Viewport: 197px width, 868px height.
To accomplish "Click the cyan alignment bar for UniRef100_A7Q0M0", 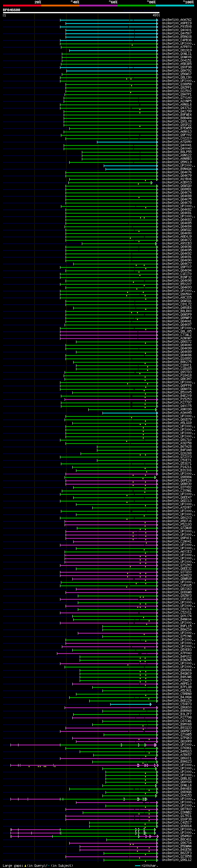I will [x=127, y=142].
